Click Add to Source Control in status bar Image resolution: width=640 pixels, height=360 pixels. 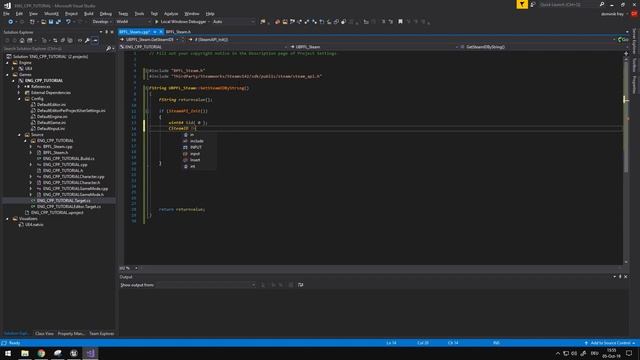click(610, 343)
